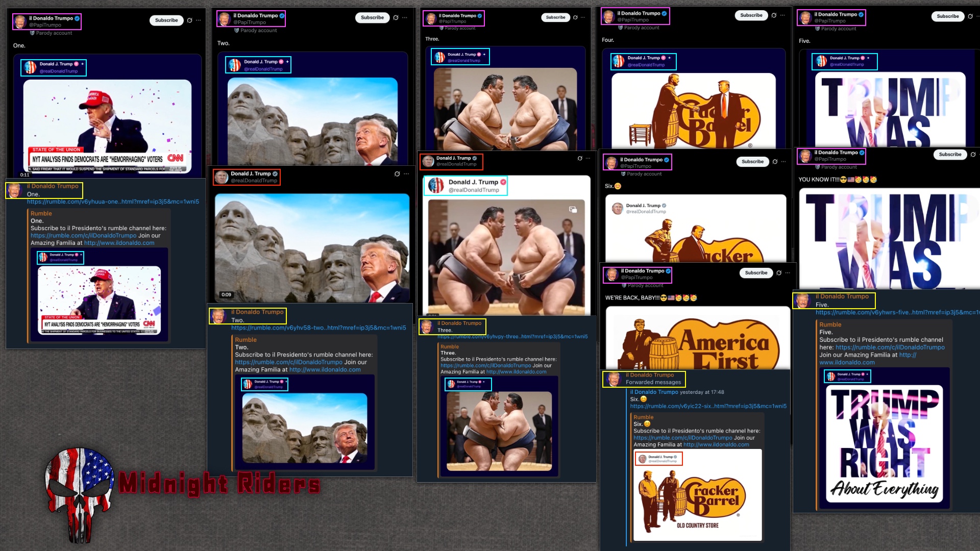Open More menu on 'WE'RE BACK, BABY!!!' post
Viewport: 980px width, 551px height.
click(x=788, y=273)
